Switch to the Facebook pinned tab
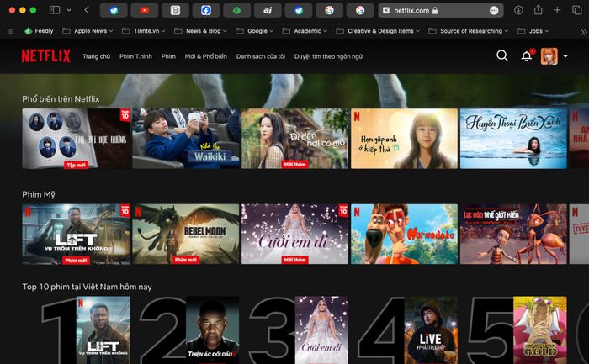589x364 pixels. [206, 10]
